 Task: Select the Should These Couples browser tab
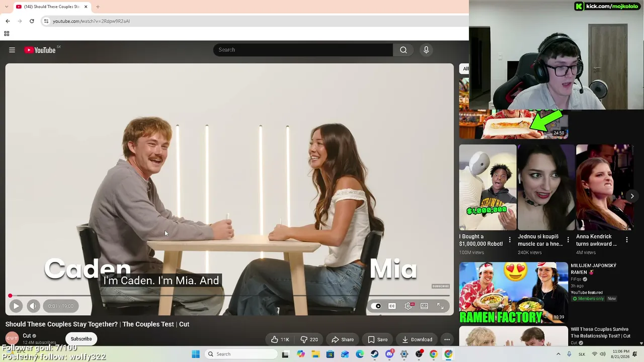click(x=51, y=7)
